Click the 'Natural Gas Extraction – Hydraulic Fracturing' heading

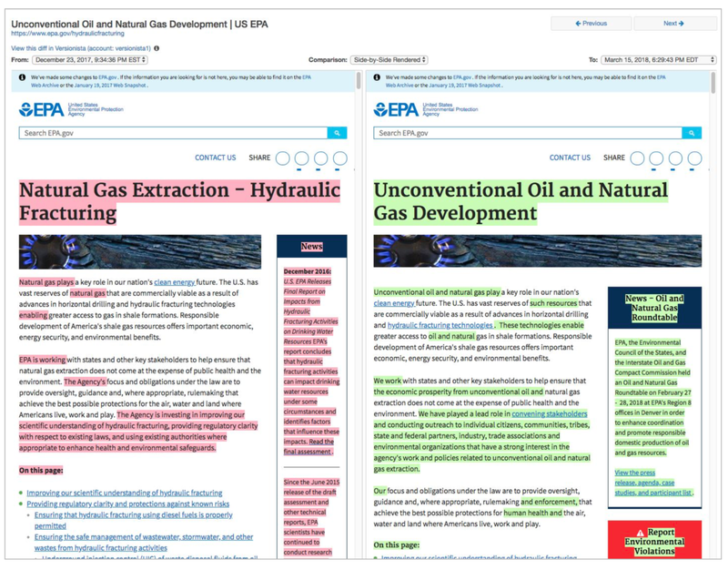click(179, 201)
